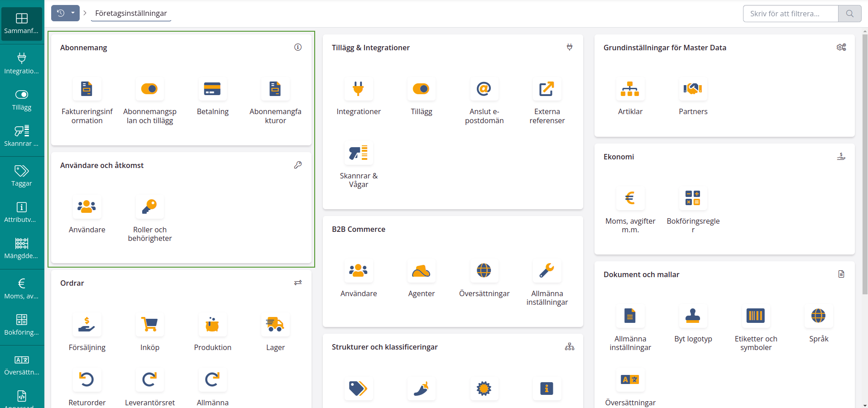Open Roller och behörigheter

click(149, 207)
